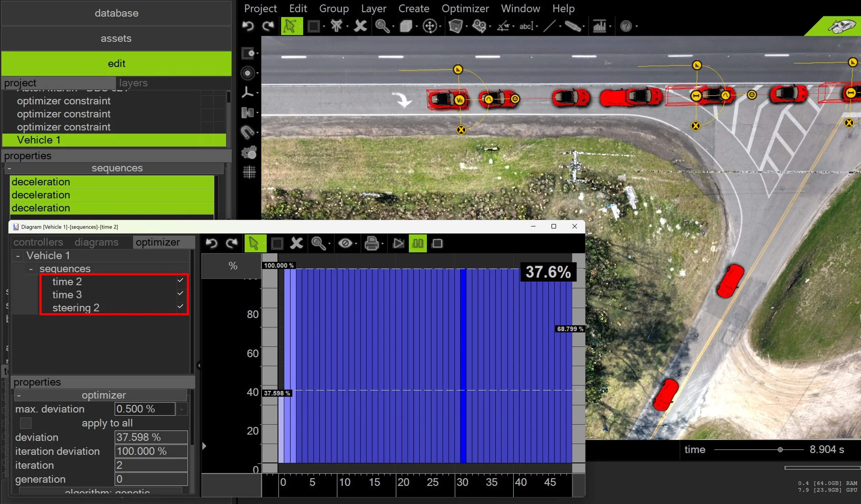The width and height of the screenshot is (861, 504).
Task: Click the diagram bar chart toolbar icon
Action: (599, 26)
